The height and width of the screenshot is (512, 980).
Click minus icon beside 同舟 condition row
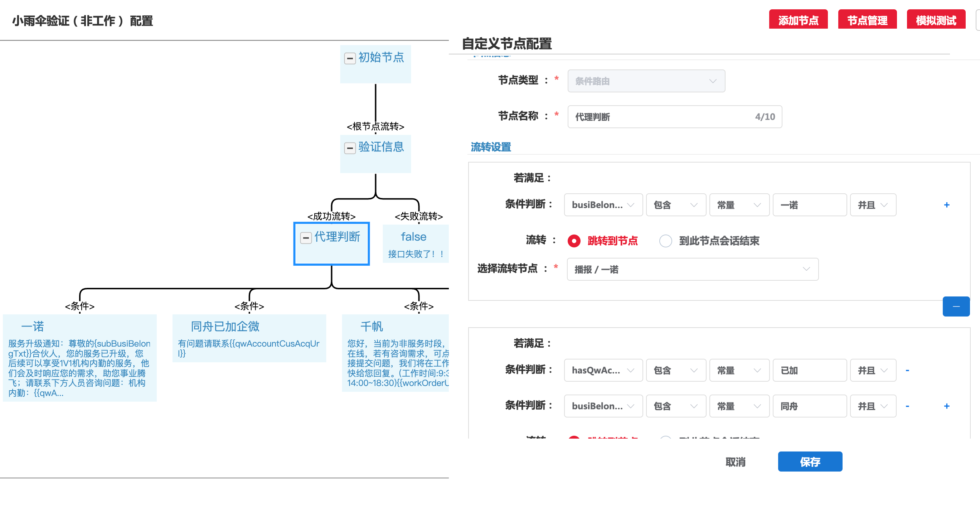click(x=907, y=406)
